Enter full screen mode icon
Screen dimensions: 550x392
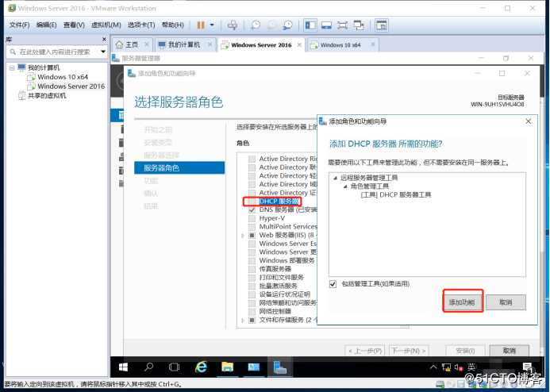(342, 25)
